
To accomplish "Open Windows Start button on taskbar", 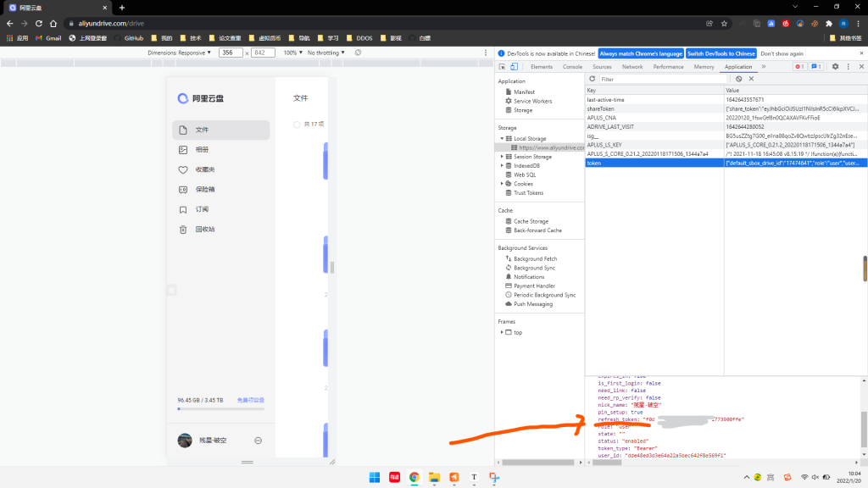I will pyautogui.click(x=375, y=477).
